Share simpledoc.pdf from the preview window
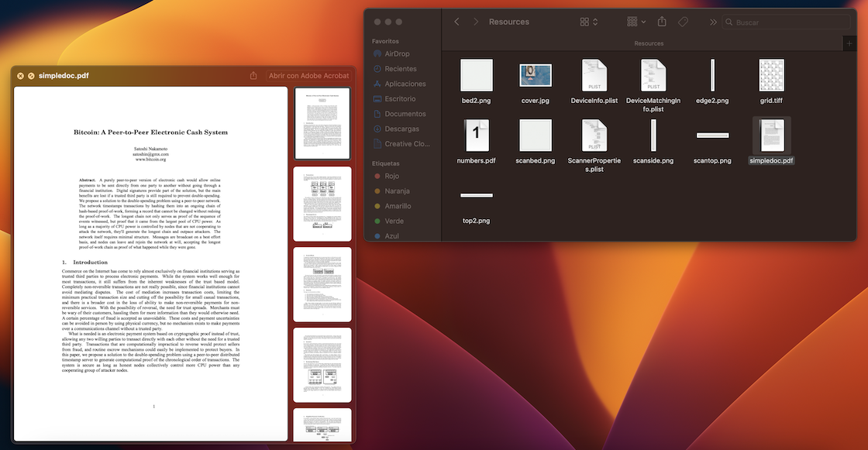This screenshot has width=868, height=450. click(253, 76)
